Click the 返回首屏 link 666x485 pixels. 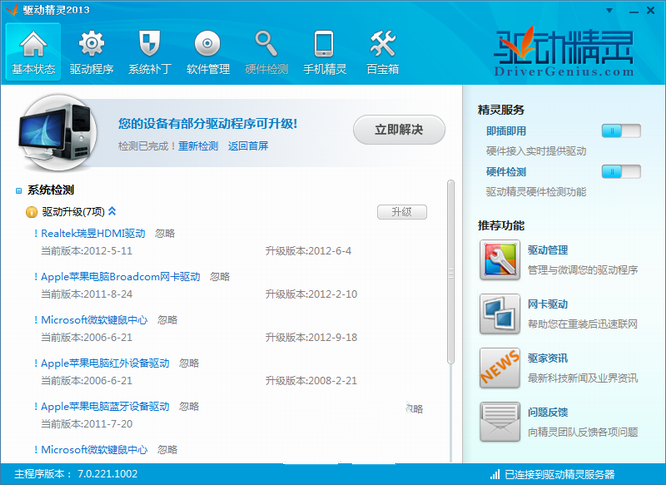pyautogui.click(x=247, y=146)
